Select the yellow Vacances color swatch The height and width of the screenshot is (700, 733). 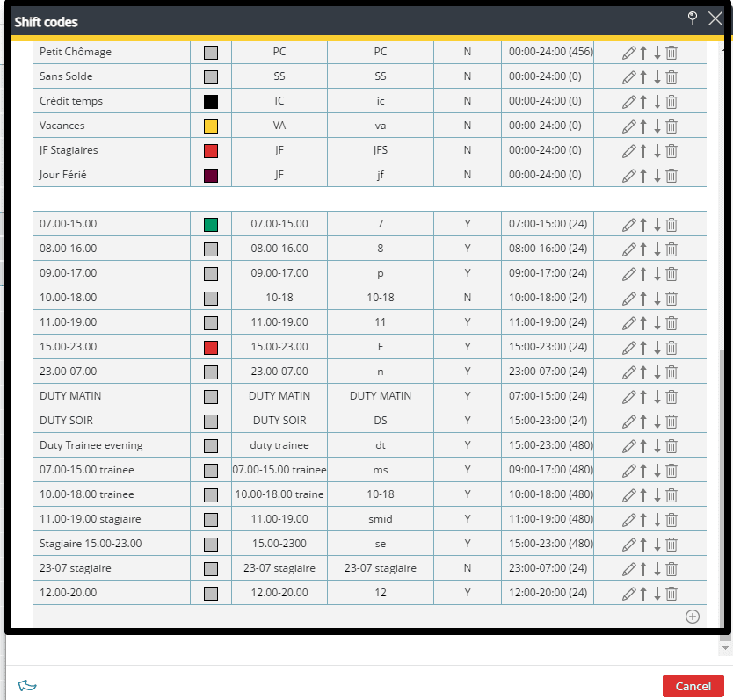point(211,126)
